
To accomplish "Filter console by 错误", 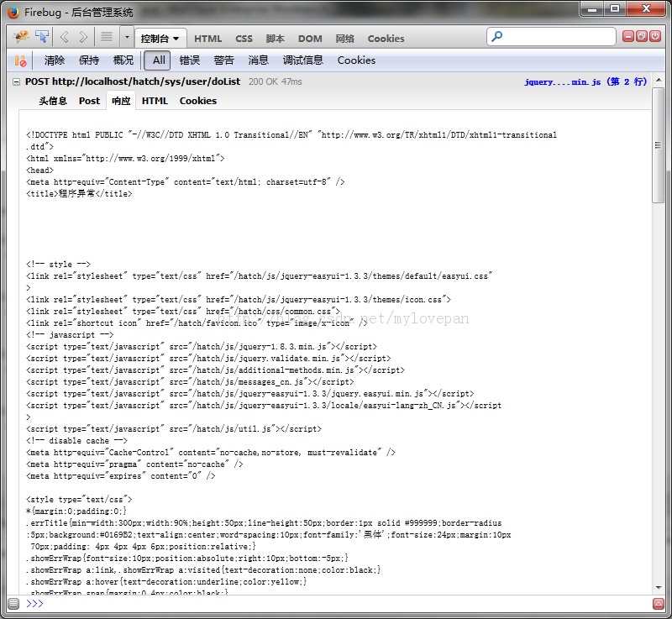I will [190, 60].
